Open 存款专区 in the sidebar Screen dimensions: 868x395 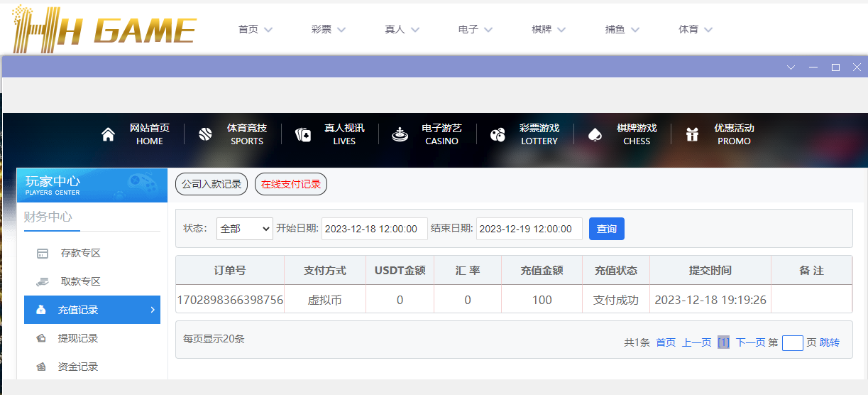click(x=80, y=253)
